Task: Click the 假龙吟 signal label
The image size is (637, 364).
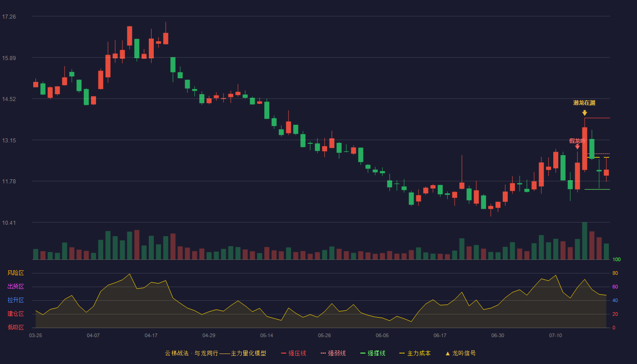Action: [577, 141]
